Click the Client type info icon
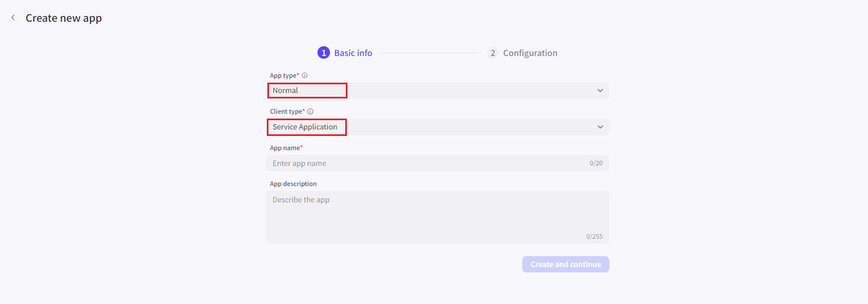Viewport: 868px width, 304px height. pyautogui.click(x=310, y=111)
